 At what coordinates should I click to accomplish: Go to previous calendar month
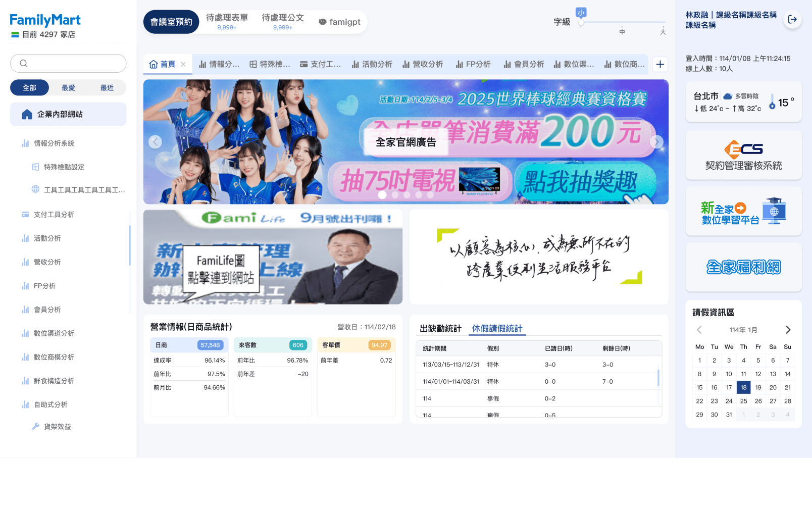click(x=699, y=330)
